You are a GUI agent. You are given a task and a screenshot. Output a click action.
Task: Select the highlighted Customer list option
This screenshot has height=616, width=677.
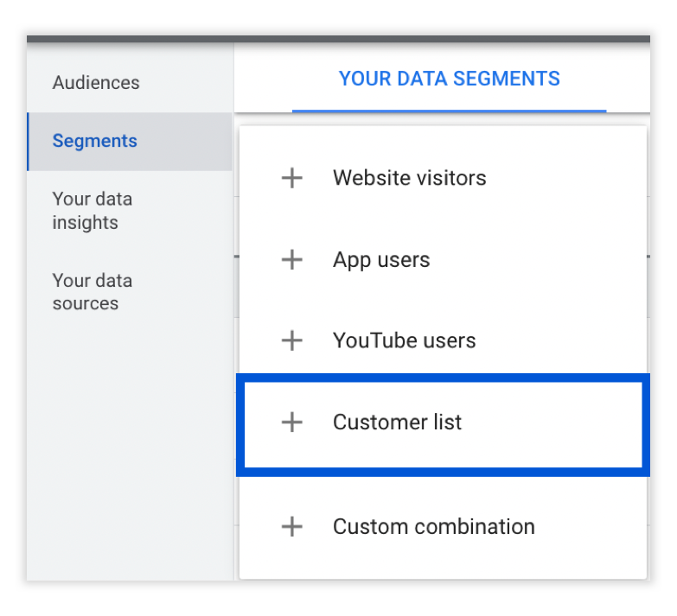click(443, 425)
